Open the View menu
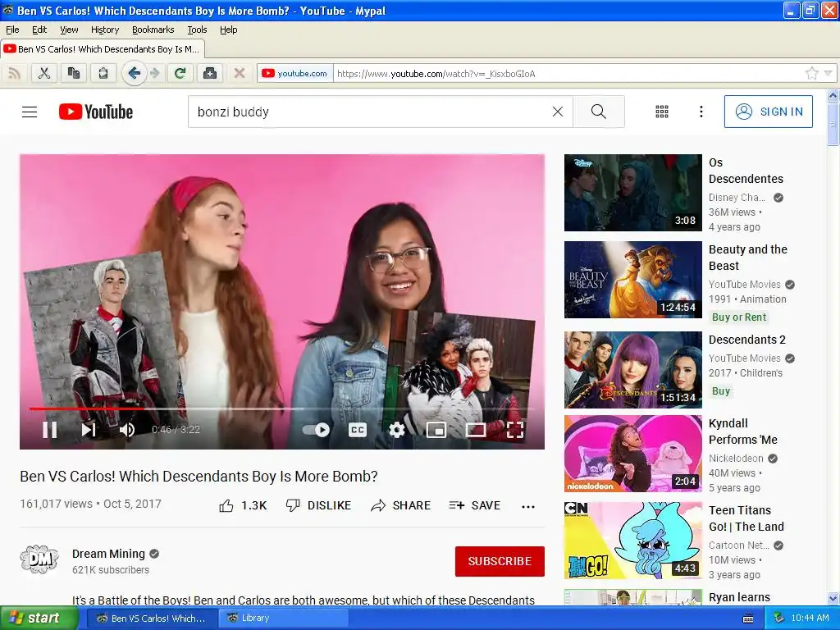The image size is (840, 630). 69,30
